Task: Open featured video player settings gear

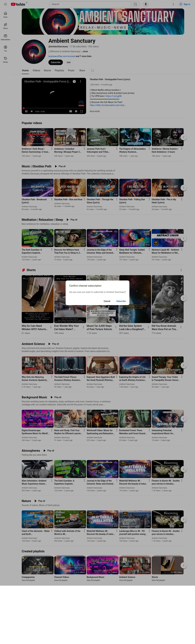Action: tap(76, 111)
